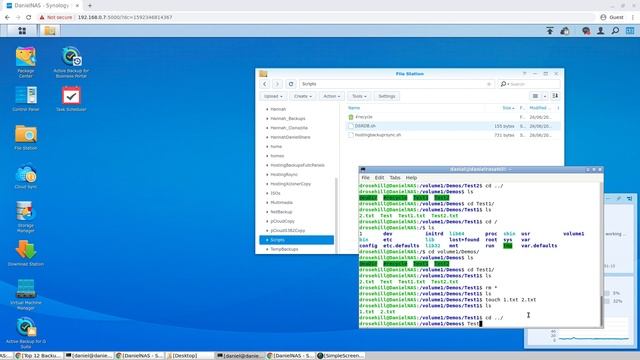Expand the Hannah_Backups folder tree node
The width and height of the screenshot is (640, 360).
tap(267, 118)
